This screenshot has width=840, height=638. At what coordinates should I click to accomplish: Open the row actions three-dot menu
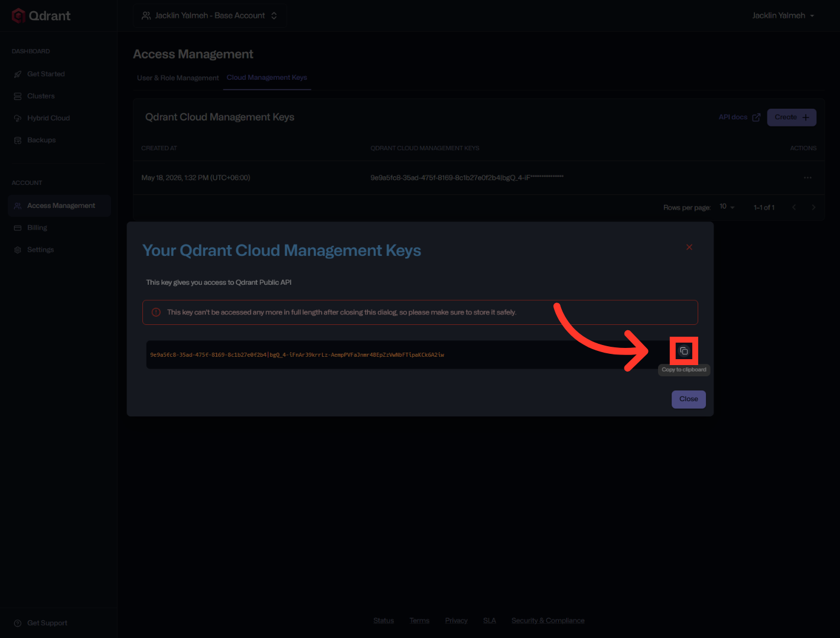pyautogui.click(x=808, y=178)
